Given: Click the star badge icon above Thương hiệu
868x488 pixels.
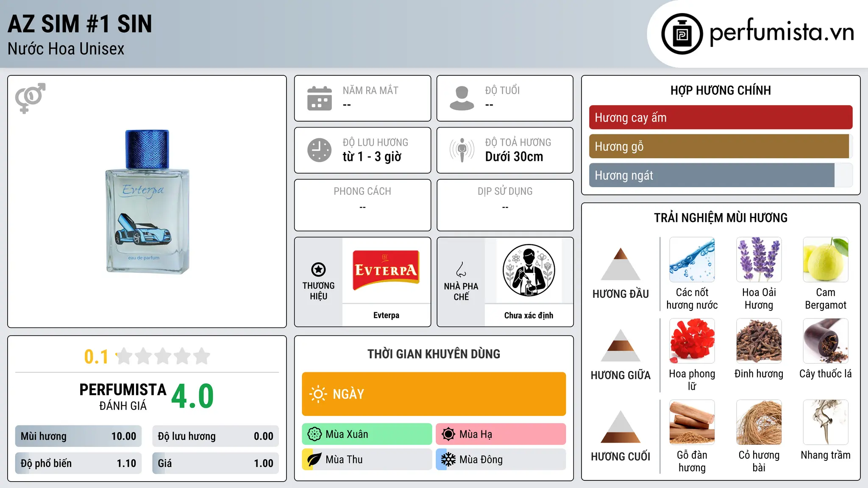Looking at the screenshot, I should tap(318, 269).
